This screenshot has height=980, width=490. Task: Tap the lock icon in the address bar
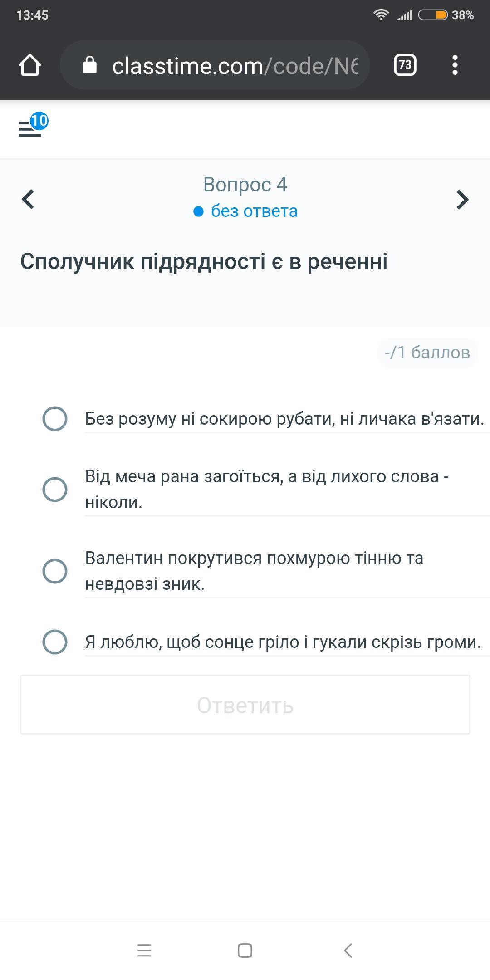pos(90,65)
